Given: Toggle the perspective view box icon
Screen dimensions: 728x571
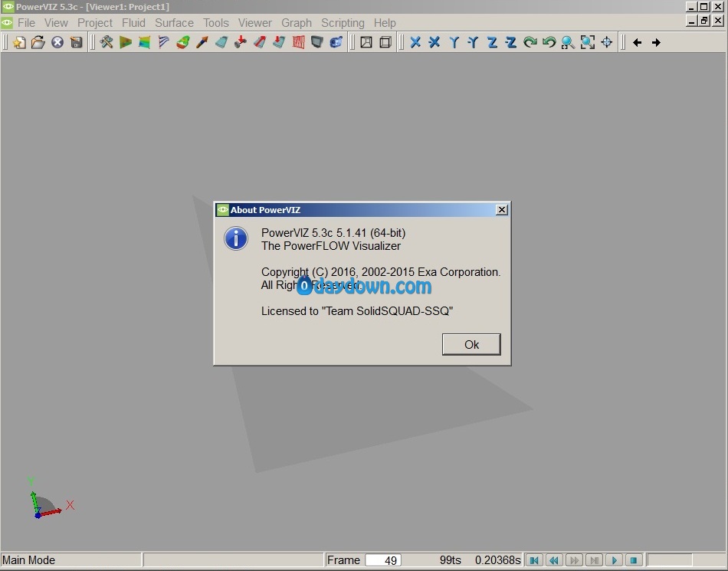Looking at the screenshot, I should pos(366,43).
